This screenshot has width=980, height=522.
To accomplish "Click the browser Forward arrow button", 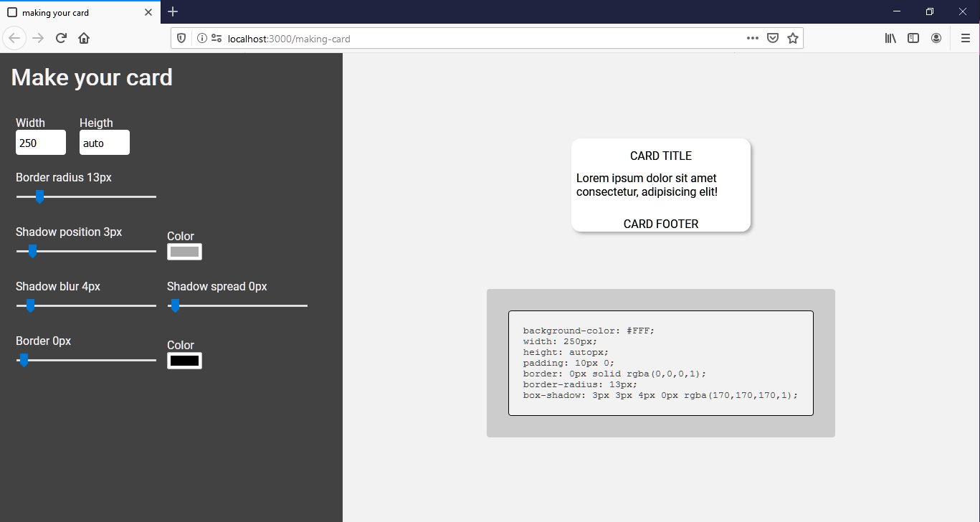I will pyautogui.click(x=39, y=38).
